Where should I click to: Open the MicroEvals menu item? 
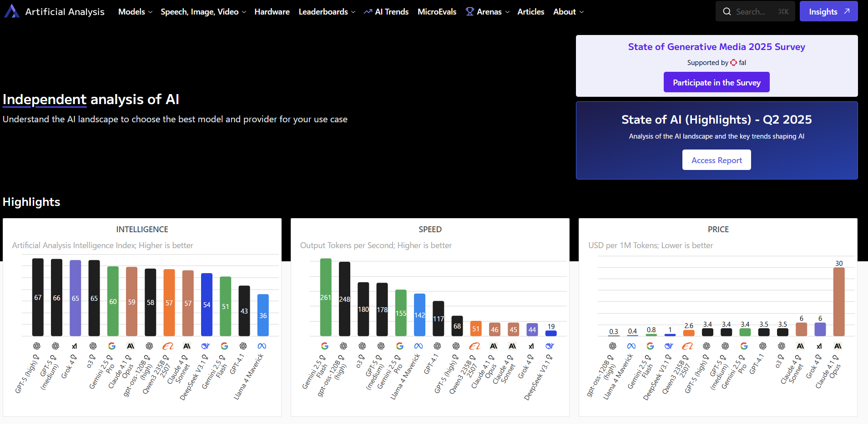tap(437, 12)
